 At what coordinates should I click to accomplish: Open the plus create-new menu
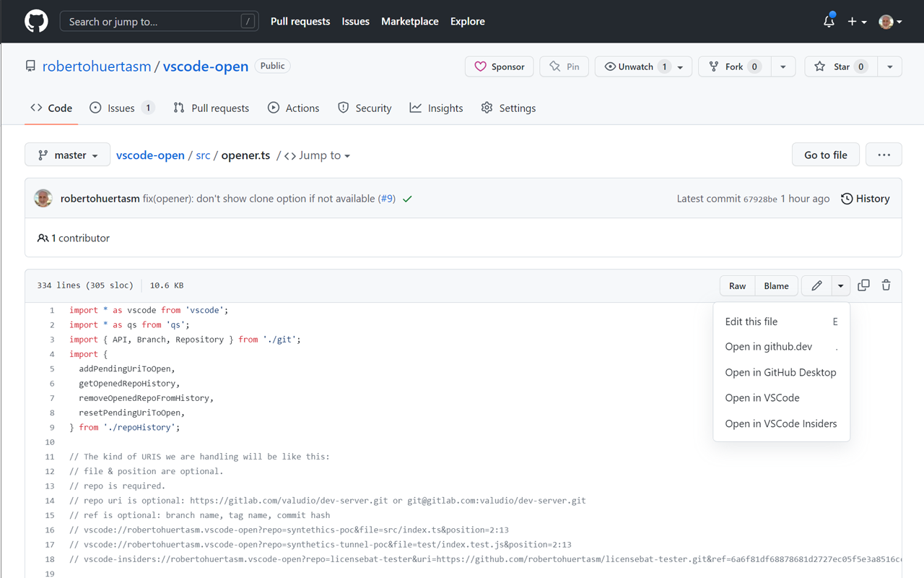857,22
